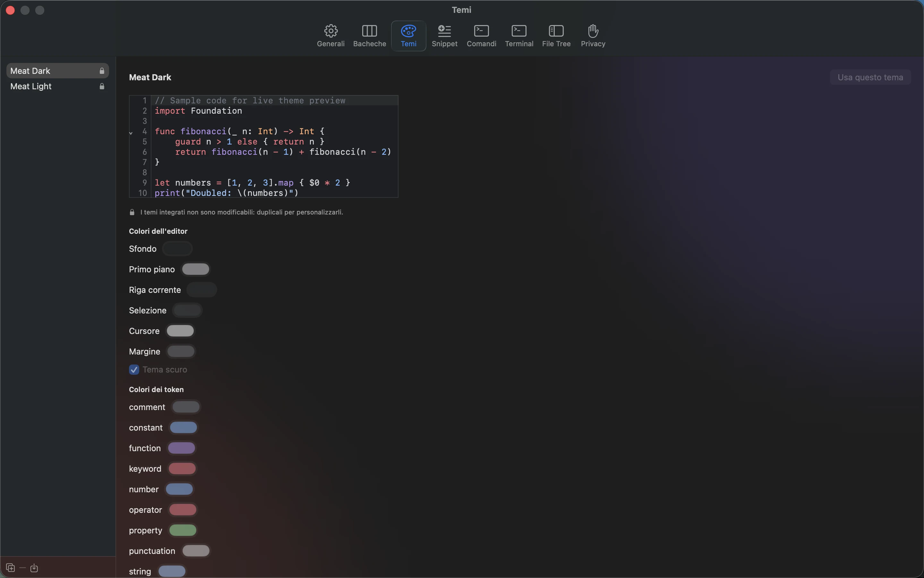Click the Colori dell'editor heading
The image size is (924, 578).
pyautogui.click(x=158, y=231)
